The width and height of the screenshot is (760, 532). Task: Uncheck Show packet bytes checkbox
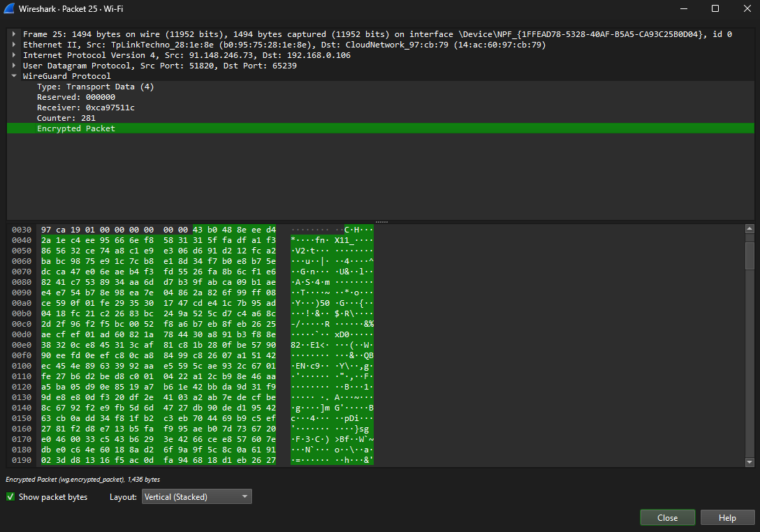[x=10, y=496]
